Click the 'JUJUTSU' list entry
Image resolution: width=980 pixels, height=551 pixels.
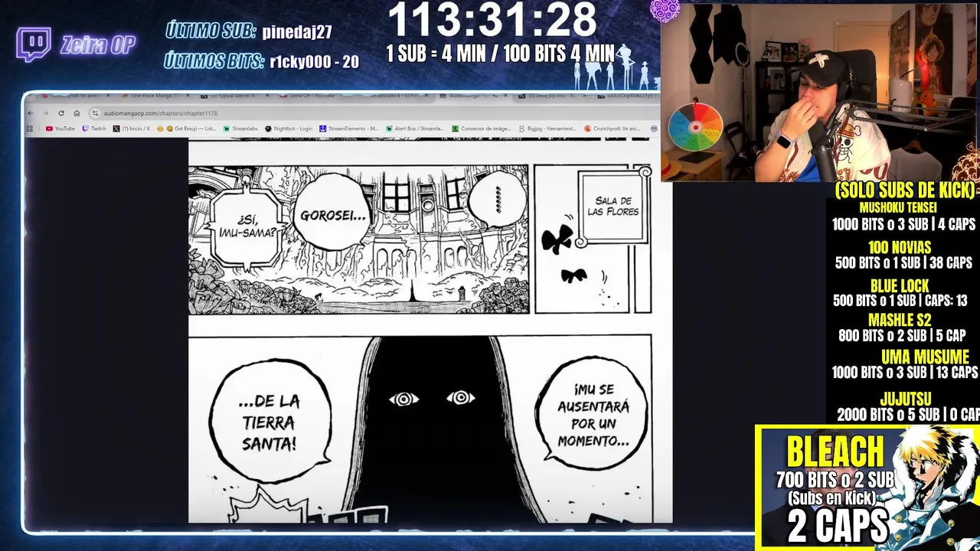coord(906,399)
